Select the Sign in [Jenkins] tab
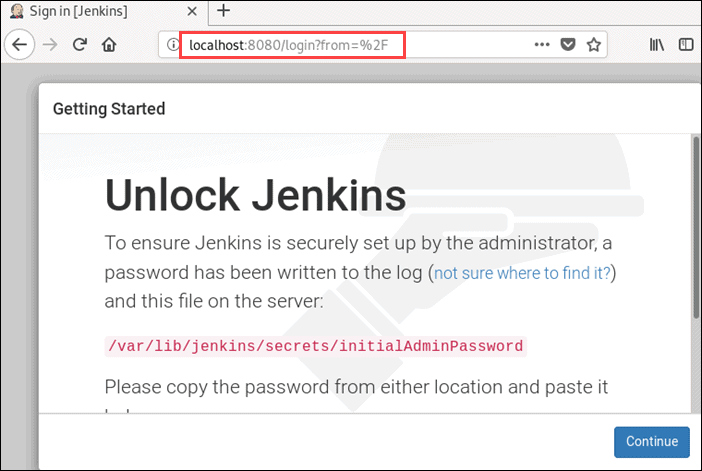Image resolution: width=702 pixels, height=471 pixels. [104, 12]
